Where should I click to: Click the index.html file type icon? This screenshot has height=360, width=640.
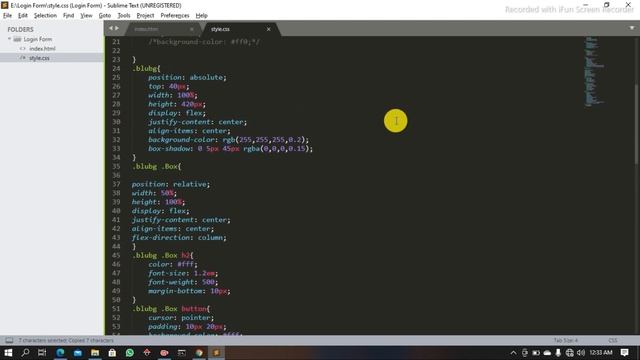[x=23, y=49]
